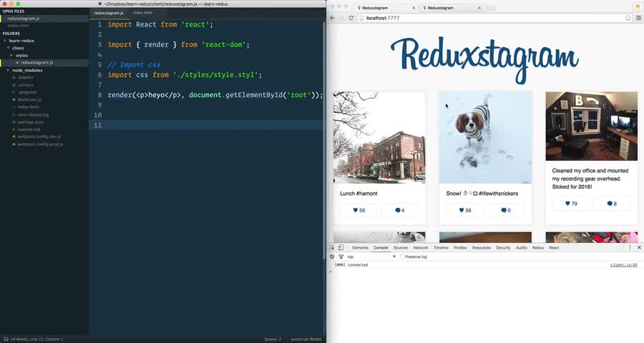This screenshot has height=343, width=644.
Task: Switch to the Redux DevTools tab
Action: (x=538, y=248)
